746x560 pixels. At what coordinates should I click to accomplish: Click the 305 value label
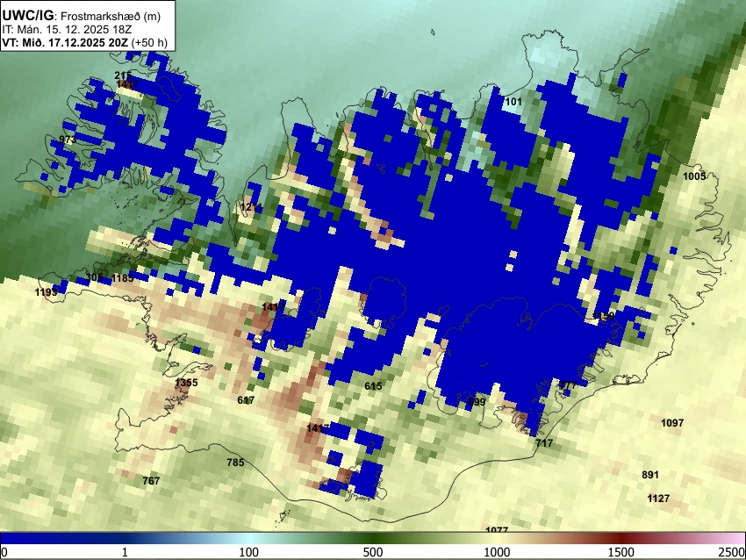(x=94, y=278)
